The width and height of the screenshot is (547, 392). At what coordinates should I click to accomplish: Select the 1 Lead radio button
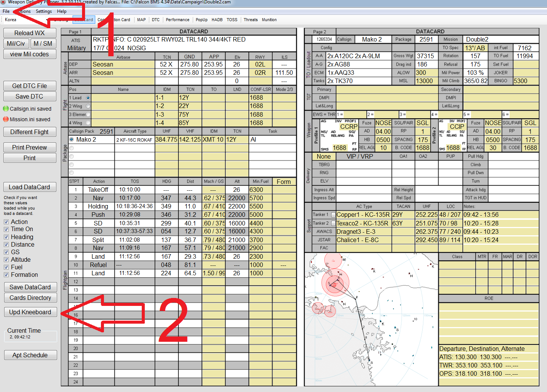(88, 98)
